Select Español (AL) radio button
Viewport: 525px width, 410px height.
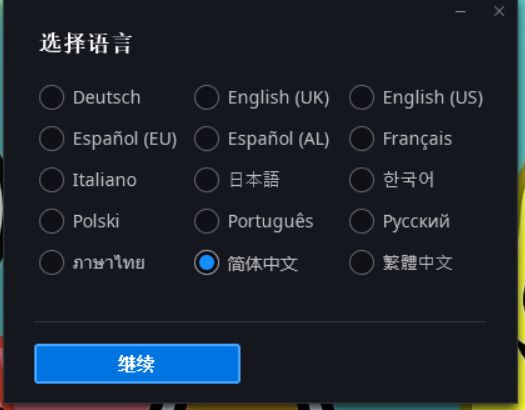click(x=207, y=139)
